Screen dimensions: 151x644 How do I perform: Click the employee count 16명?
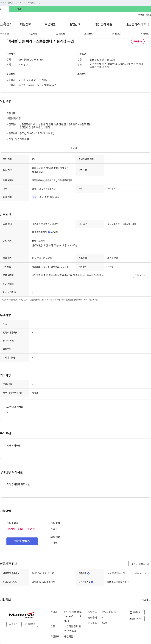(104, 623)
